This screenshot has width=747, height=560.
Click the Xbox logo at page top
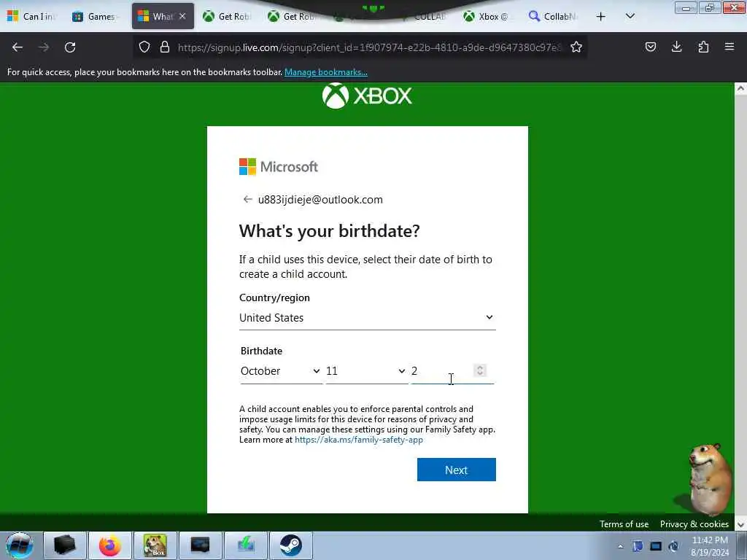[x=367, y=96]
